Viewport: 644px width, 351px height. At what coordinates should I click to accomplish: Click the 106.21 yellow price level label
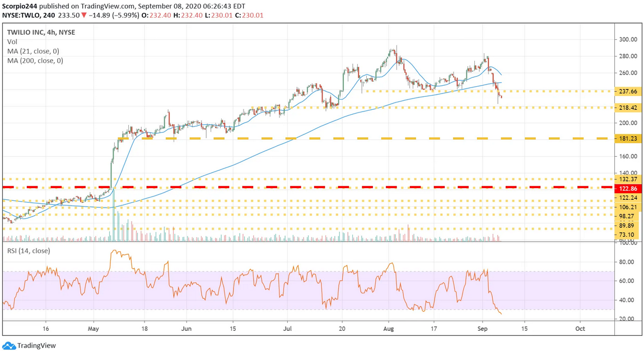tap(628, 207)
